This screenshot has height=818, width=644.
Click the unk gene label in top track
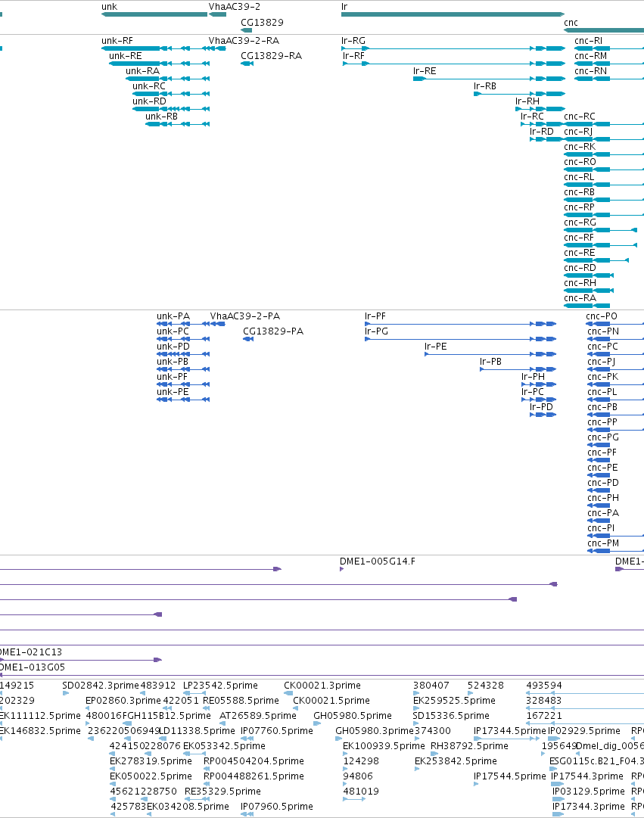coord(109,7)
